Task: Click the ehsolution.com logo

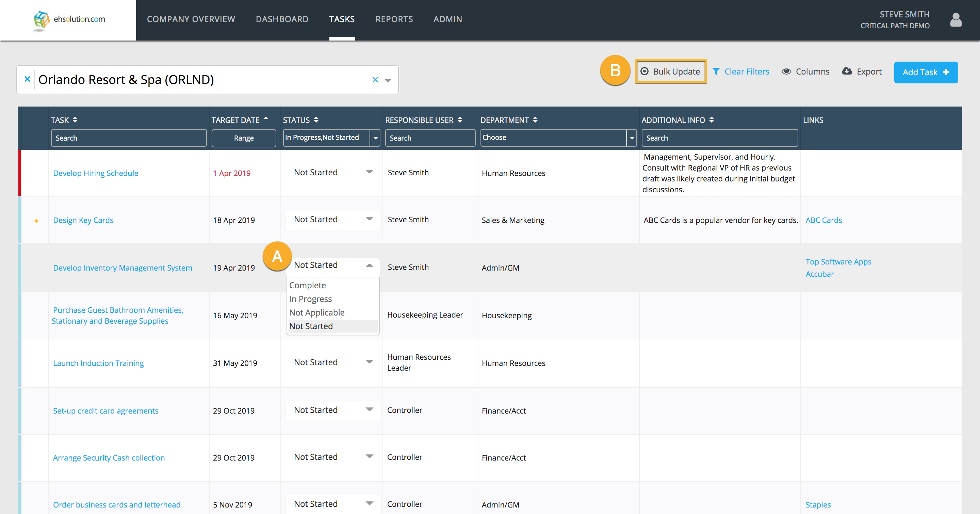Action: coord(69,20)
